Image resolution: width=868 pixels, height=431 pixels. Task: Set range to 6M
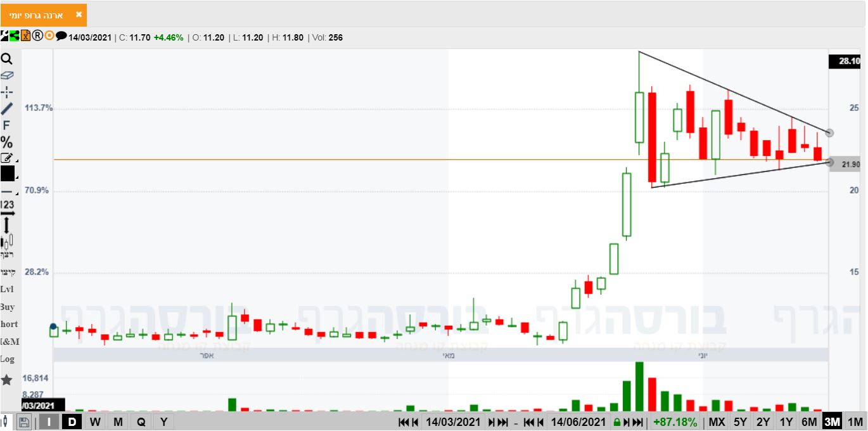click(809, 422)
